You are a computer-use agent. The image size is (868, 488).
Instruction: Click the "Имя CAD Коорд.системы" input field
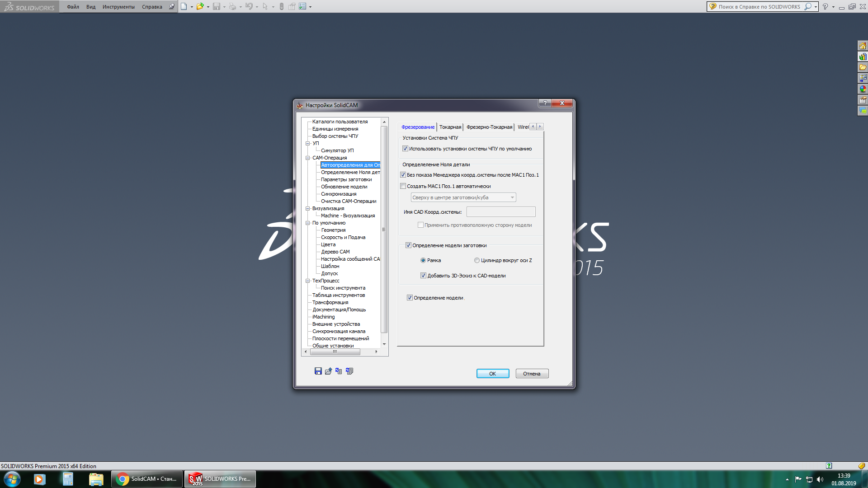(x=500, y=211)
